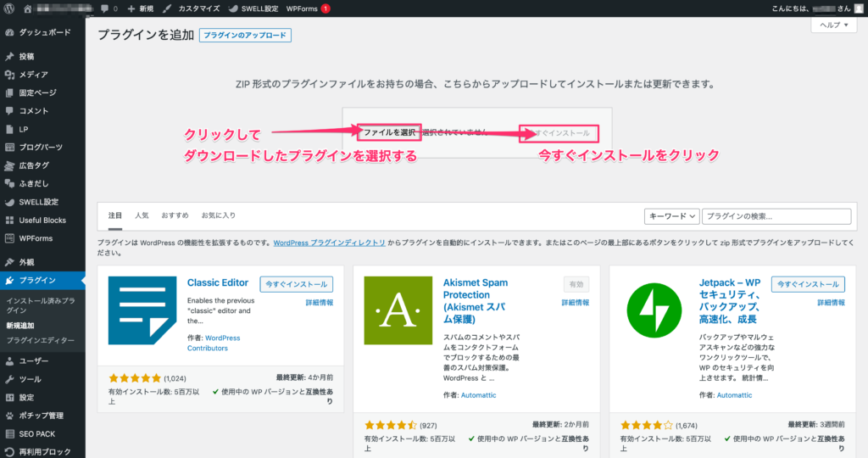The height and width of the screenshot is (458, 868).
Task: Click Classic Editor star rating
Action: tap(135, 378)
